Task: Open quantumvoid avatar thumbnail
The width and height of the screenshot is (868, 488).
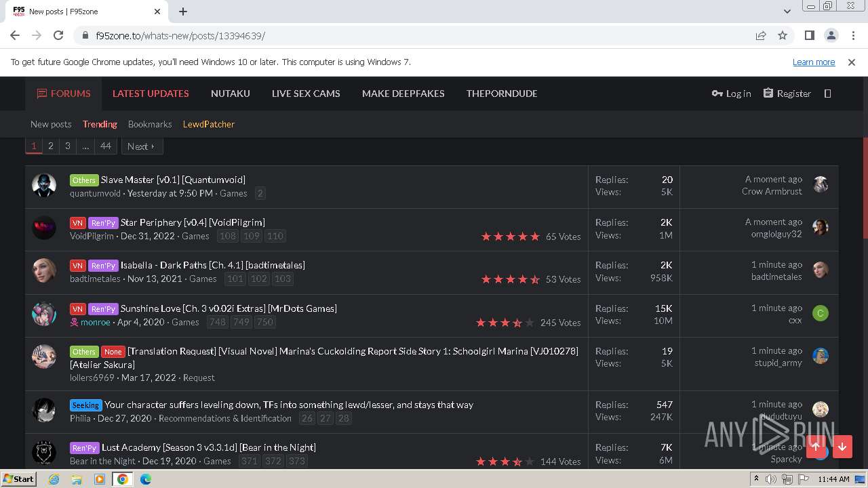Action: 44,186
